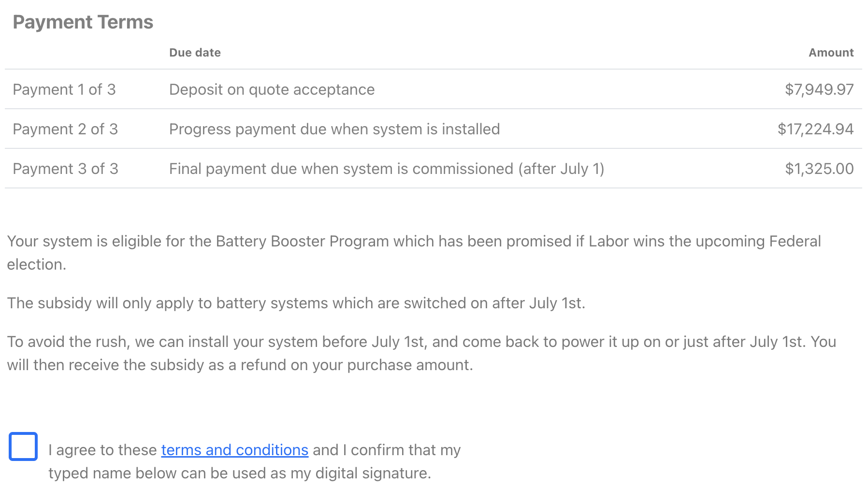Image resolution: width=868 pixels, height=489 pixels.
Task: Click the $17,224.94 progress payment amount
Action: (x=815, y=129)
